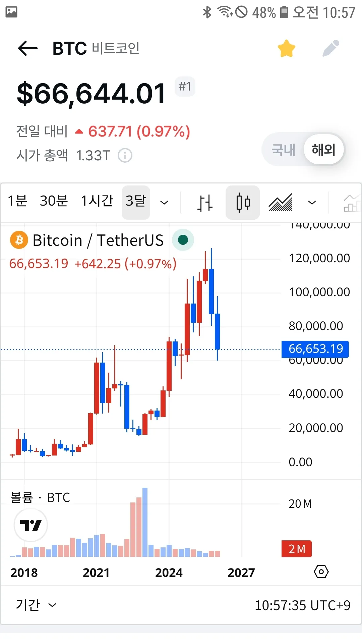Select the 1분 interval tab
This screenshot has height=644, width=362.
tap(17, 201)
